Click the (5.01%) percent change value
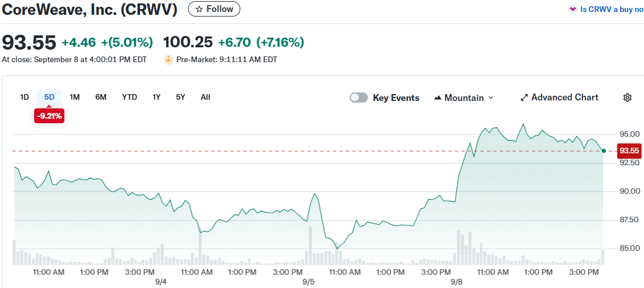Viewport: 644px width, 288px height. (x=128, y=42)
